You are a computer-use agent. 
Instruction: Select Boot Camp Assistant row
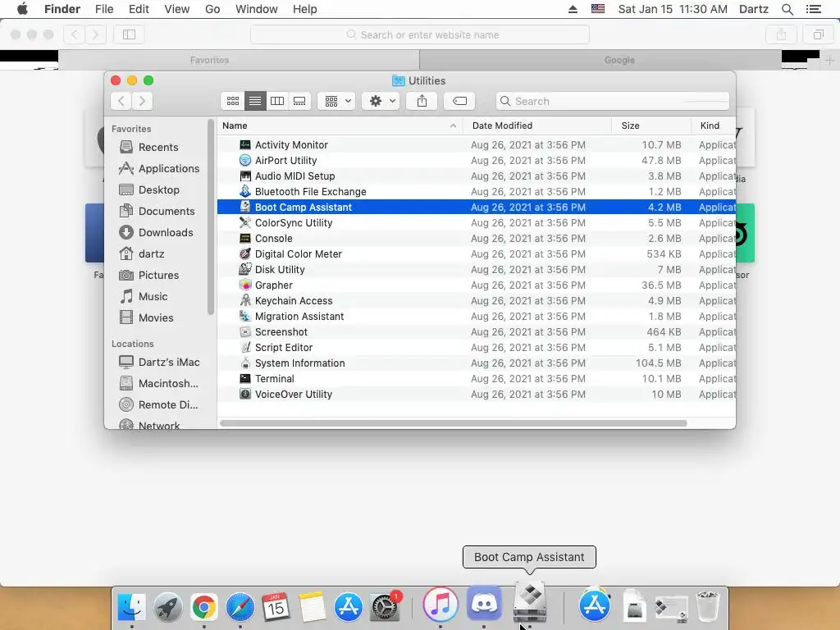pyautogui.click(x=477, y=207)
